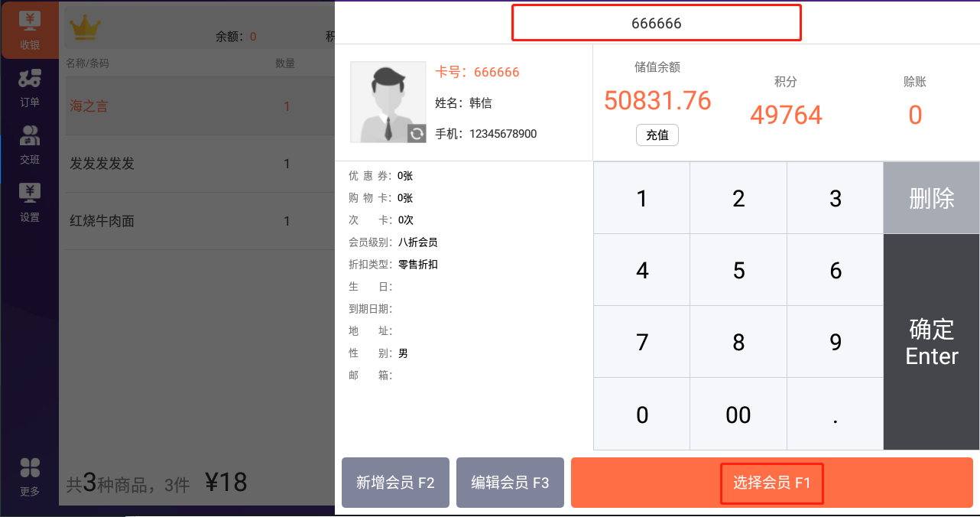
Task: Click the gold crown member icon
Action: (x=86, y=28)
